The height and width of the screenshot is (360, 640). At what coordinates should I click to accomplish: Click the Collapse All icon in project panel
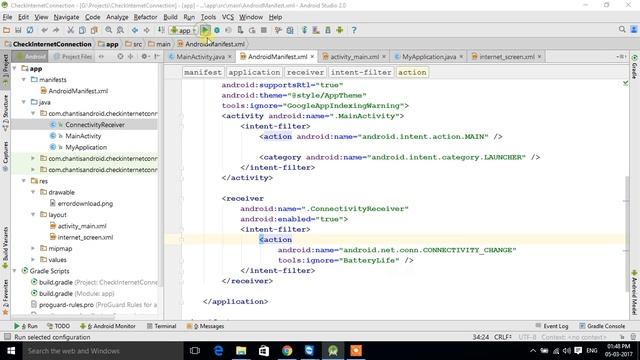(x=131, y=56)
